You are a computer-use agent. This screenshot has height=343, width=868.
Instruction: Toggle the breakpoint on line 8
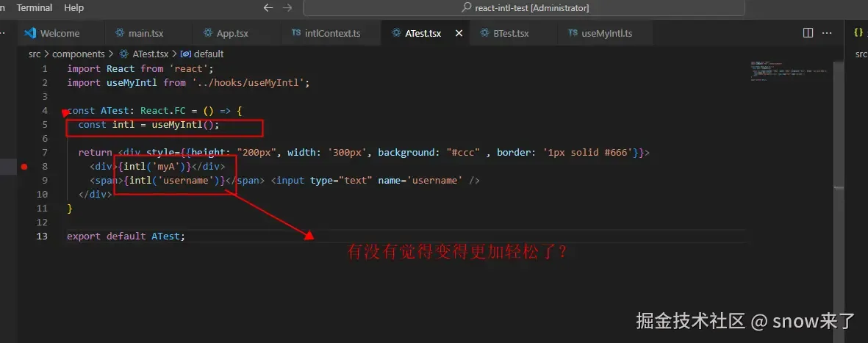pos(24,167)
